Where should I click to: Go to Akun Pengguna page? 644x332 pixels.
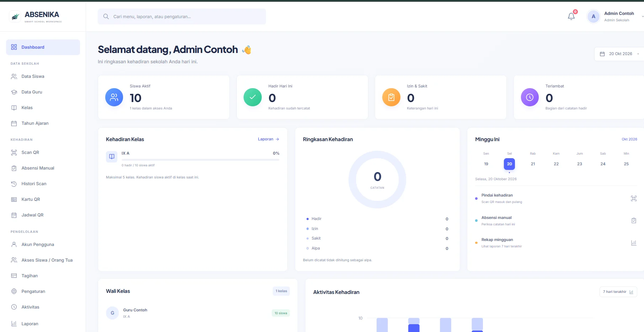click(x=43, y=245)
